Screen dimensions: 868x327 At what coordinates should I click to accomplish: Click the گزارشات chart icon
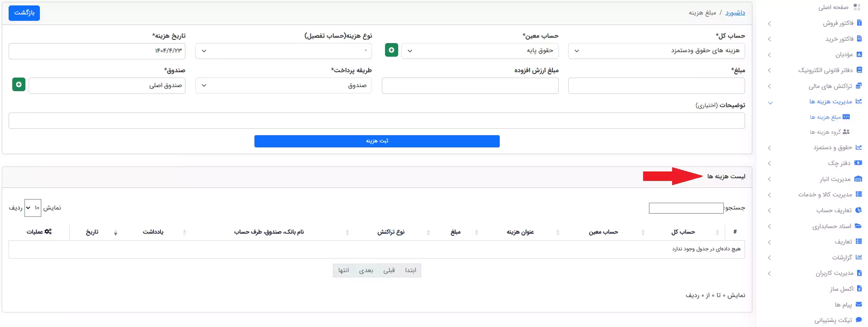(858, 257)
